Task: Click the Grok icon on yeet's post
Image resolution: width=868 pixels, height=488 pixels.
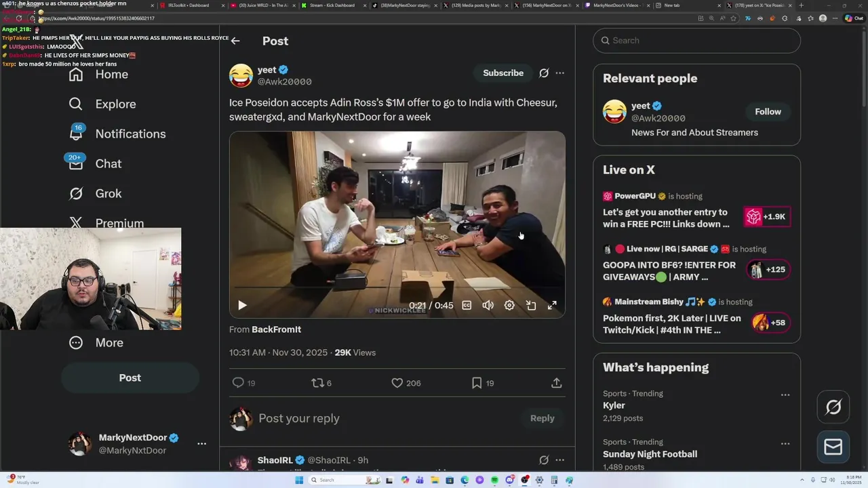Action: 544,73
